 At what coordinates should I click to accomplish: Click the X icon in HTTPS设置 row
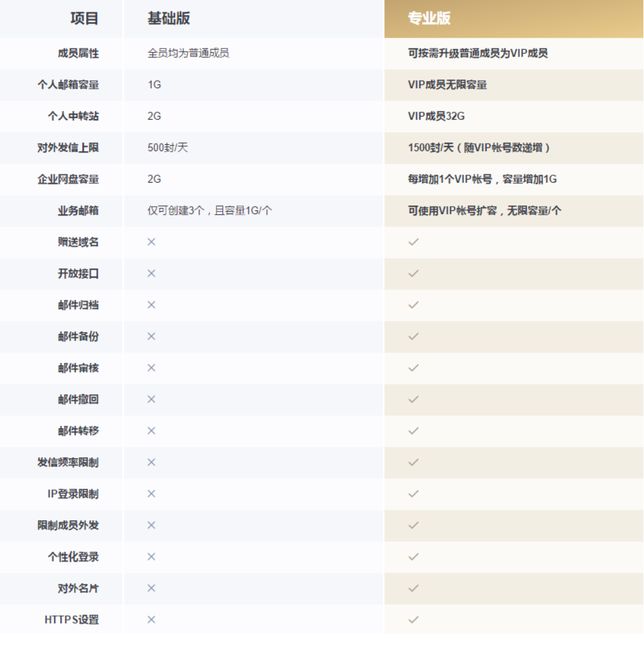(151, 620)
